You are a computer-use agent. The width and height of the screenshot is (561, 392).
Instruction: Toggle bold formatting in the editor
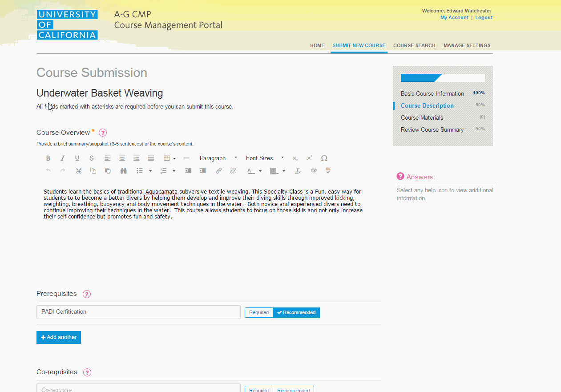[48, 158]
